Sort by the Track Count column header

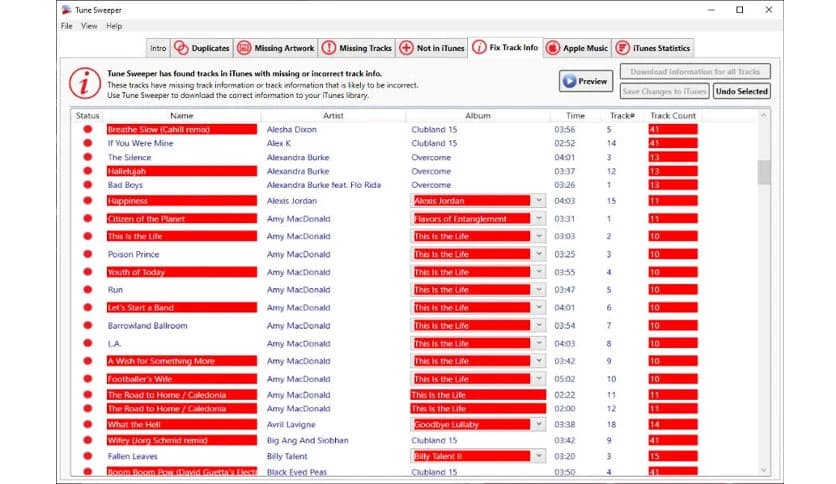[673, 115]
